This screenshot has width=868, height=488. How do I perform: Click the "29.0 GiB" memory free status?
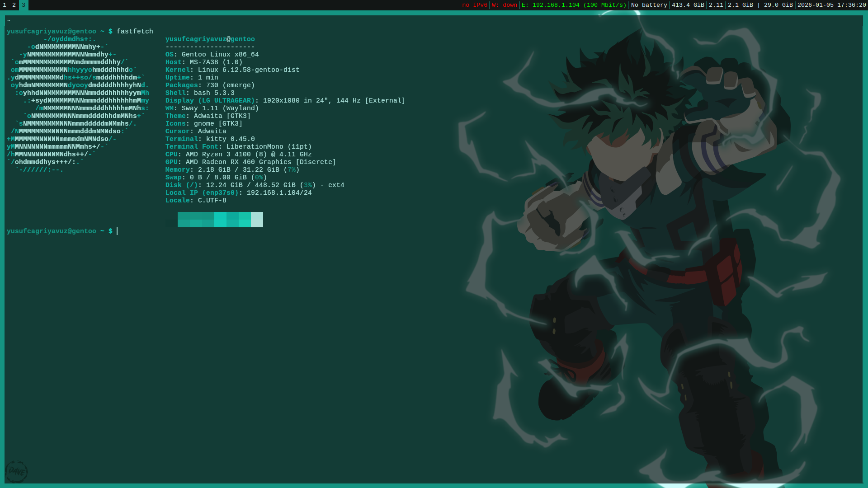778,5
